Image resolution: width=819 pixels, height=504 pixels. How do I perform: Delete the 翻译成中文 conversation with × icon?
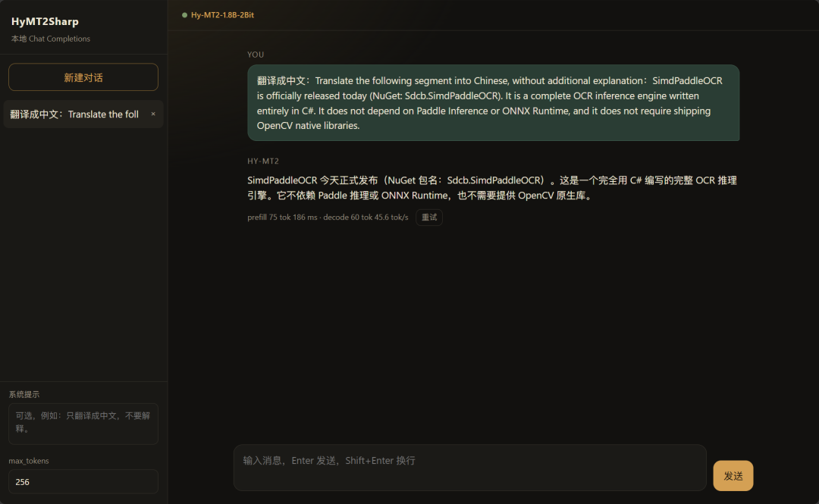pos(153,114)
